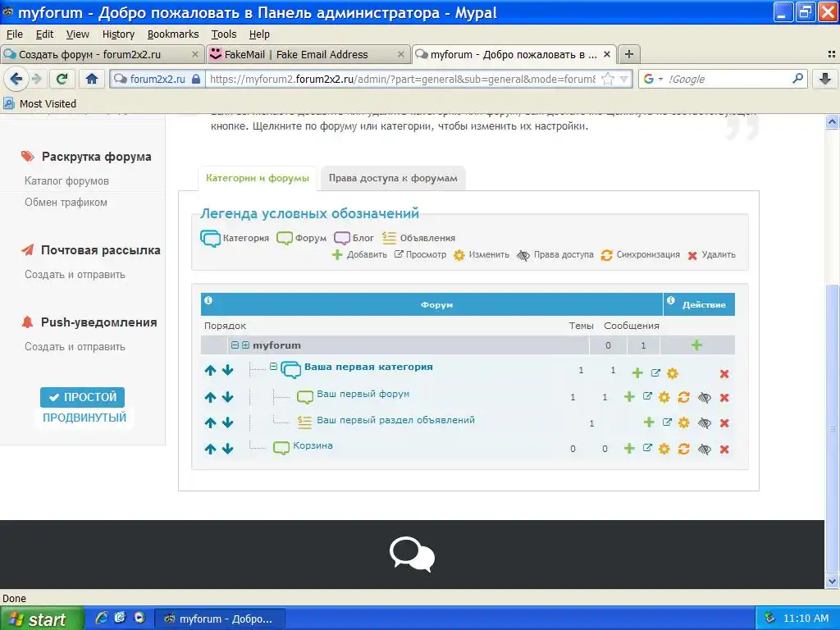Viewport: 840px width, 630px height.
Task: Open the Windows start menu
Action: click(42, 619)
